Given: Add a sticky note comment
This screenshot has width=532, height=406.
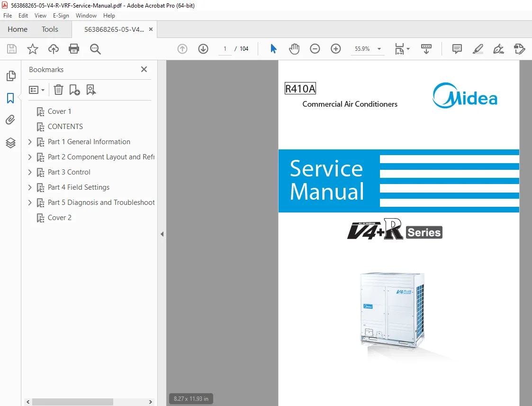Looking at the screenshot, I should (457, 49).
